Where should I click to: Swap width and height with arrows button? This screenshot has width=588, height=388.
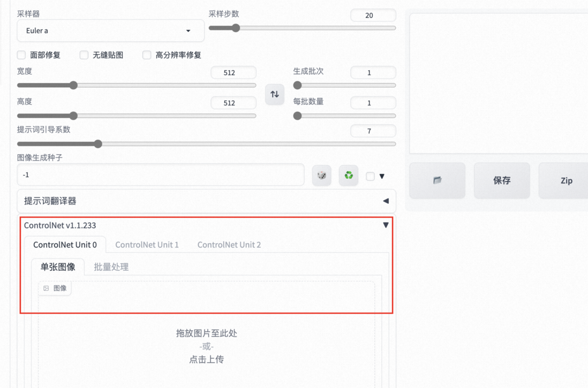[275, 94]
